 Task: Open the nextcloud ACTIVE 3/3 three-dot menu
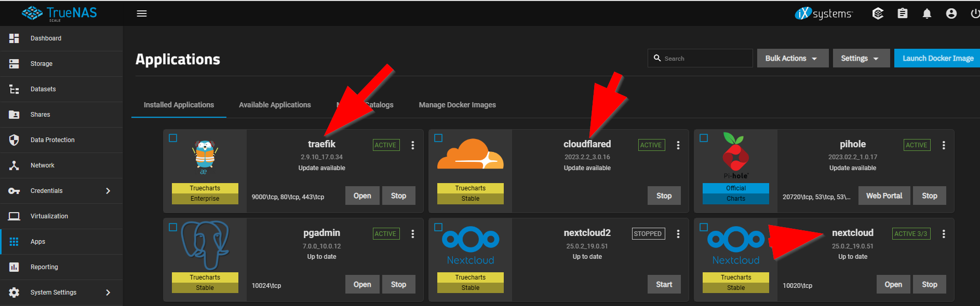coord(944,234)
